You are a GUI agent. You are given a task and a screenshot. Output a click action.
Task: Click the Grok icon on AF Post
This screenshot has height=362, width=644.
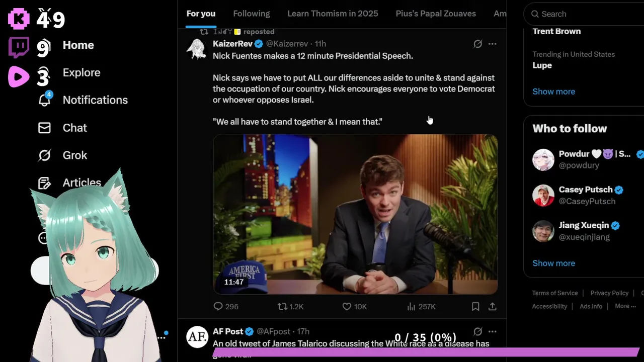(x=477, y=331)
